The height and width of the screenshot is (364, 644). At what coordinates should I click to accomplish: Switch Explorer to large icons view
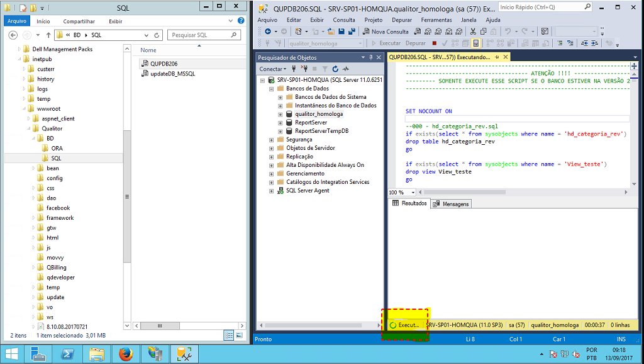click(239, 335)
